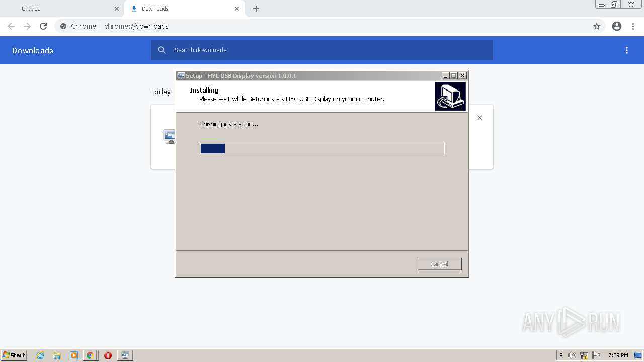The height and width of the screenshot is (362, 644).
Task: Open the Downloads page more-actions menu
Action: 627,50
